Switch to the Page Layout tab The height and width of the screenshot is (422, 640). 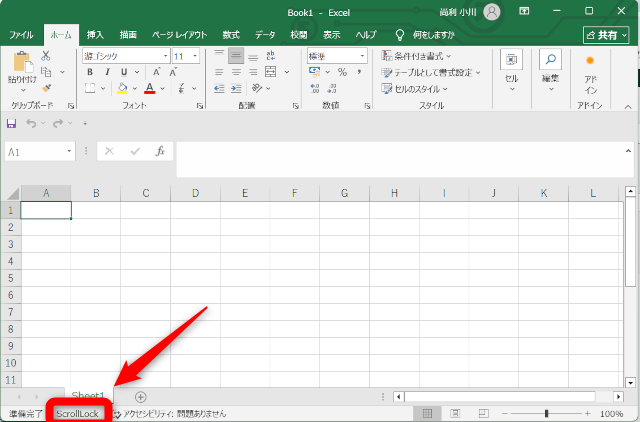point(180,35)
